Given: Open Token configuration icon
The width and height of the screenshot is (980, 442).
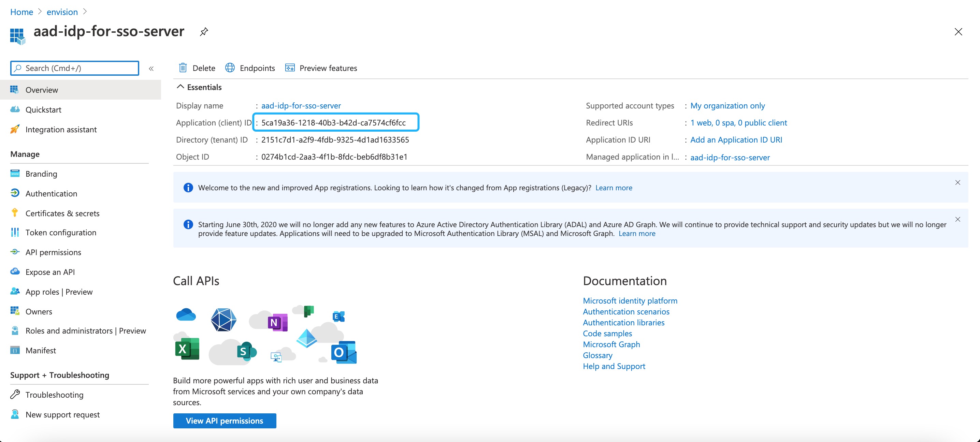Looking at the screenshot, I should pos(15,232).
